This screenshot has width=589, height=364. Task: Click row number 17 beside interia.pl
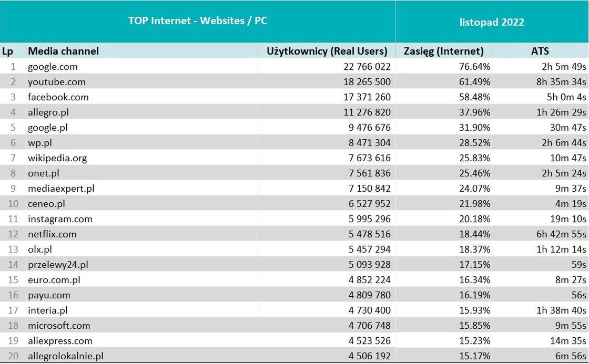click(13, 310)
